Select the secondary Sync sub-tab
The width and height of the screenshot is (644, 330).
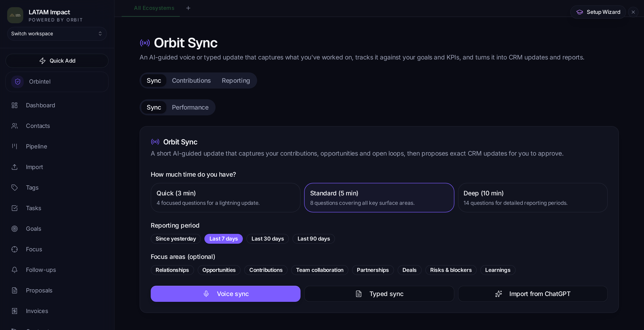point(154,108)
